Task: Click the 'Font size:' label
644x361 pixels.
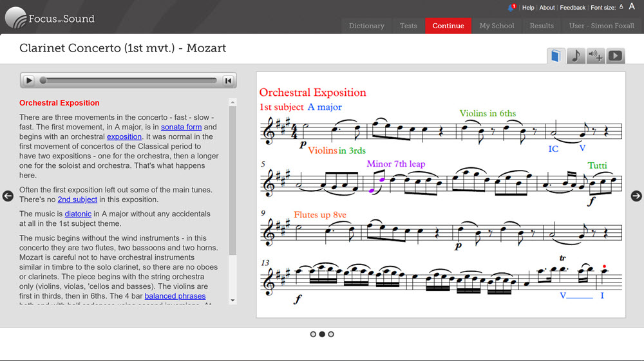Action: (603, 7)
